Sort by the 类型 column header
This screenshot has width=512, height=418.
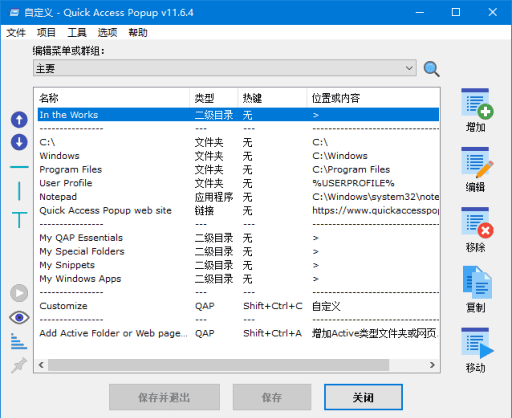click(x=214, y=98)
